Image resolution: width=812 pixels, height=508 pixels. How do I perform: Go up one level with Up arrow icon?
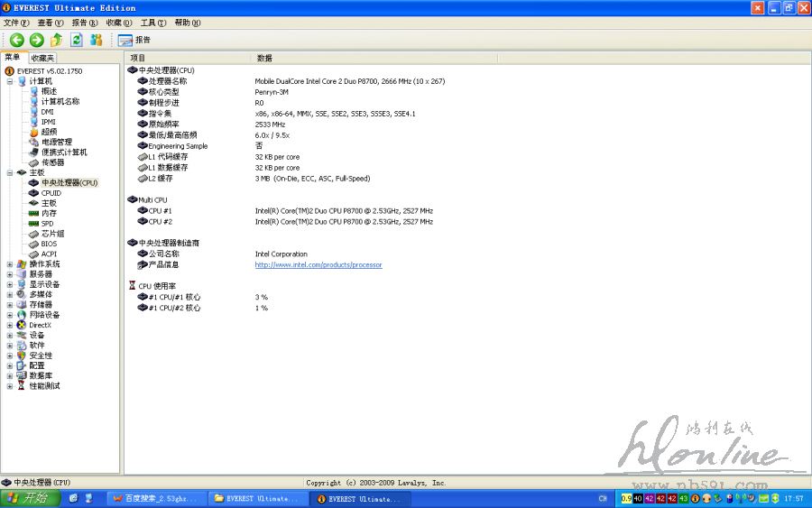(x=57, y=40)
